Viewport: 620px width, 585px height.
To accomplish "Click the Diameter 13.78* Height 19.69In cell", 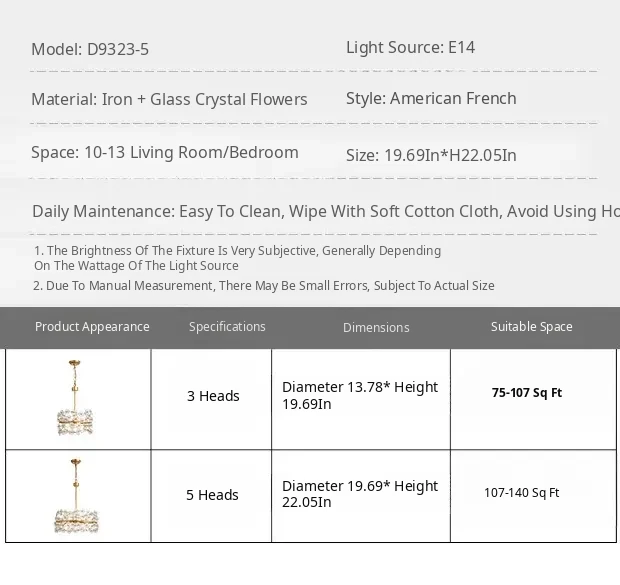I will [360, 395].
